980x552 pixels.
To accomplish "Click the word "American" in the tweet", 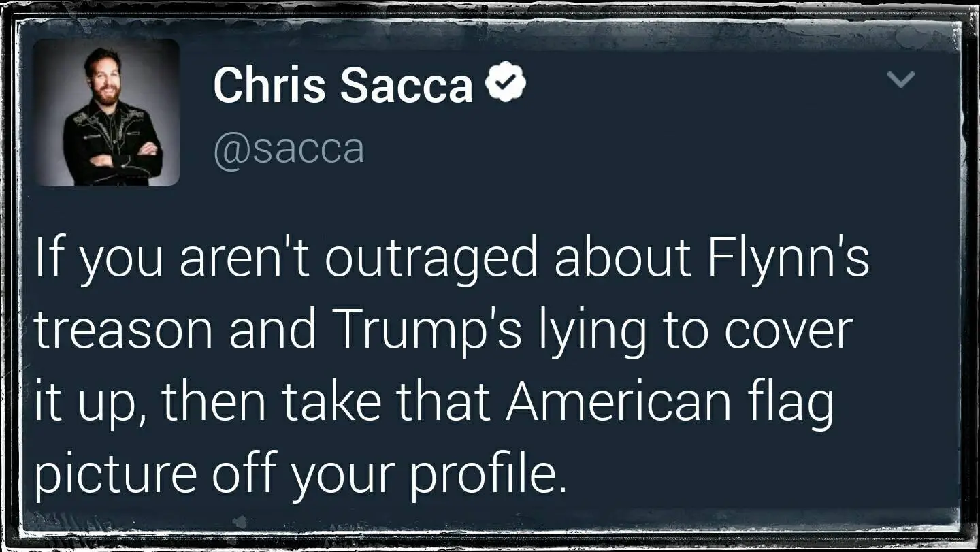I will (617, 400).
